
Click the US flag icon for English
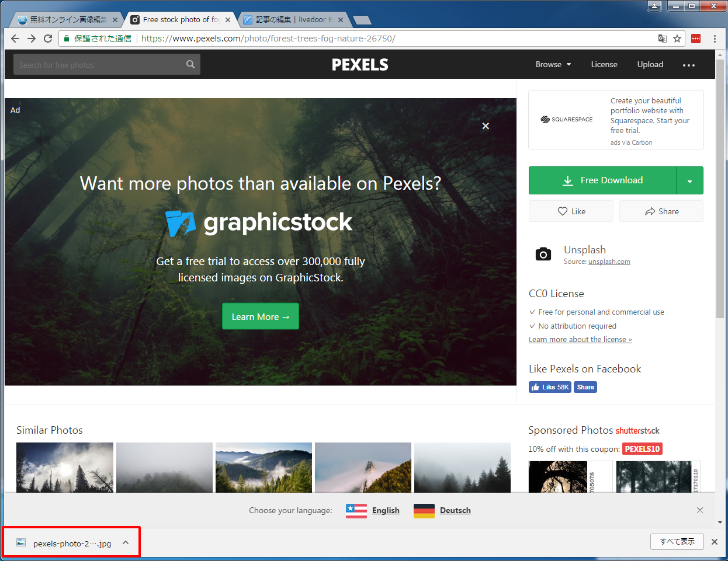(x=356, y=511)
